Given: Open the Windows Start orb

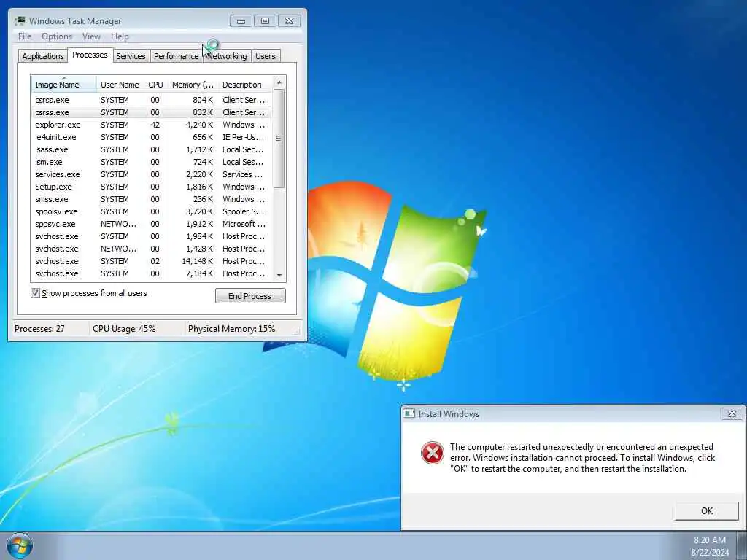Looking at the screenshot, I should coord(20,546).
